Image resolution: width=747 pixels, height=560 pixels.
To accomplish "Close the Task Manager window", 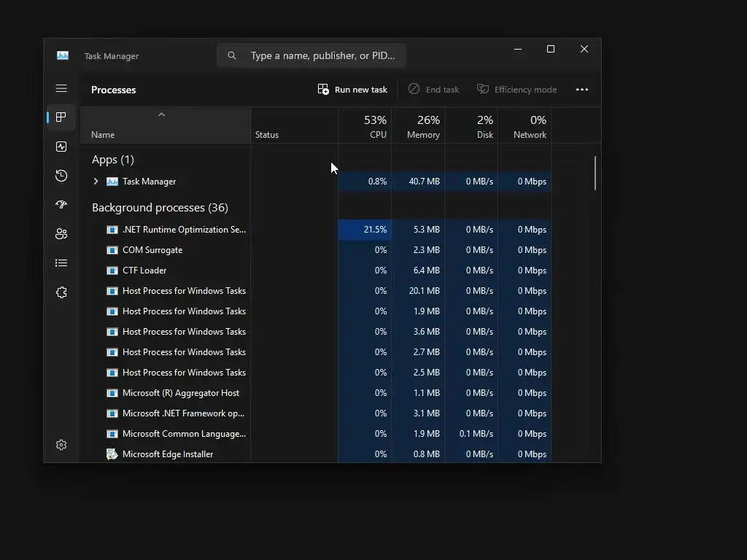I will pyautogui.click(x=584, y=49).
